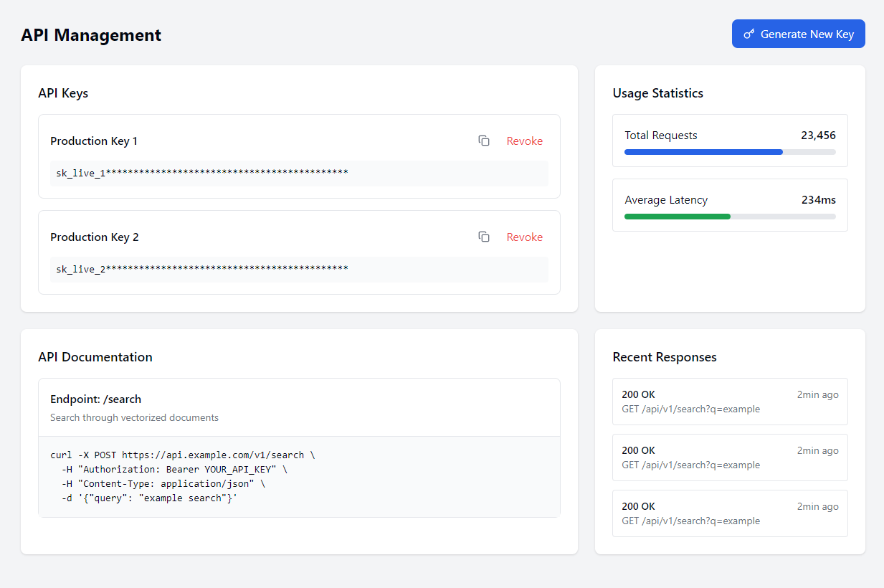The width and height of the screenshot is (884, 588).
Task: Click the Production Key 2 label
Action: point(94,237)
